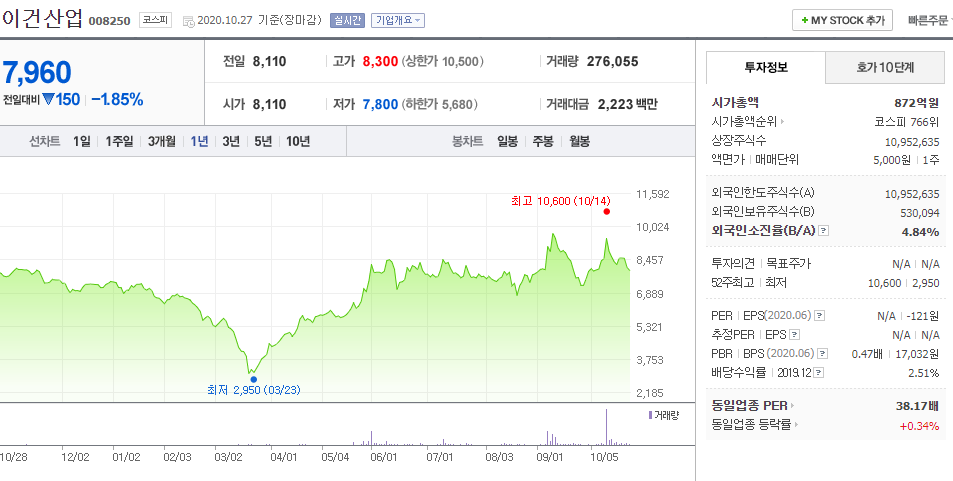Screen dimensions: 953x481
Task: Show the 월봉 candlestick chart
Action: pos(579,141)
